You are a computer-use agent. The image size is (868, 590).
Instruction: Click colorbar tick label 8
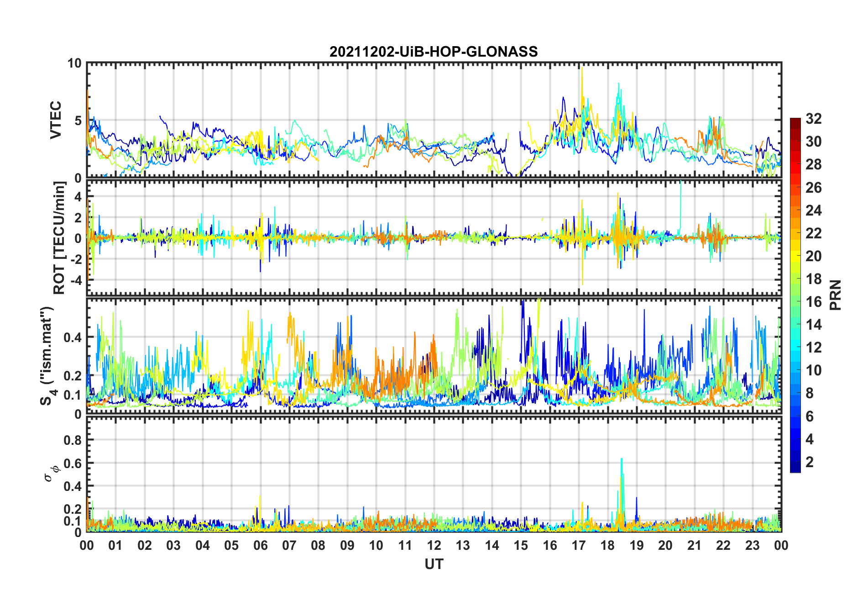pos(809,393)
